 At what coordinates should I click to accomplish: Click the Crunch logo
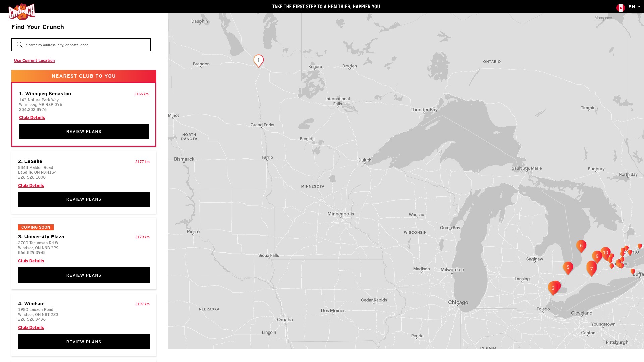tap(22, 11)
